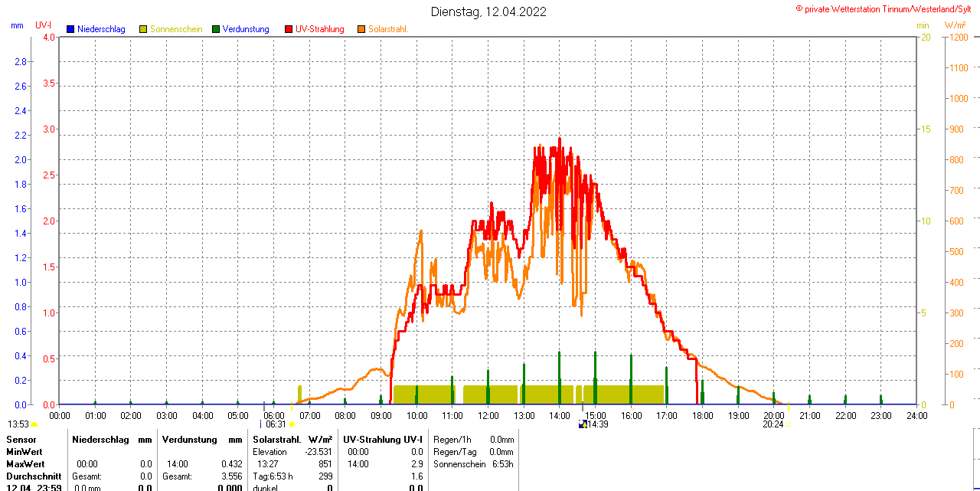Viewport: 980px width, 491px height.
Task: Click the UV-Strahlung UV-I column header
Action: coord(382,440)
